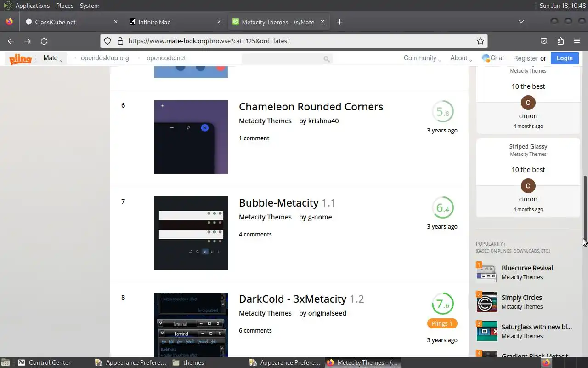Click the POPULARITY heading link
The image size is (588, 368).
click(x=491, y=244)
